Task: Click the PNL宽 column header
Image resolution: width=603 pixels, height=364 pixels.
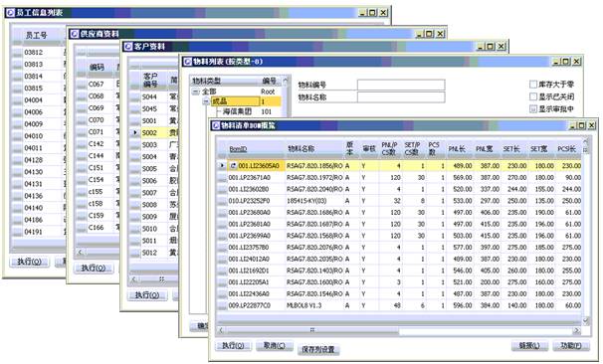Action: click(x=484, y=148)
